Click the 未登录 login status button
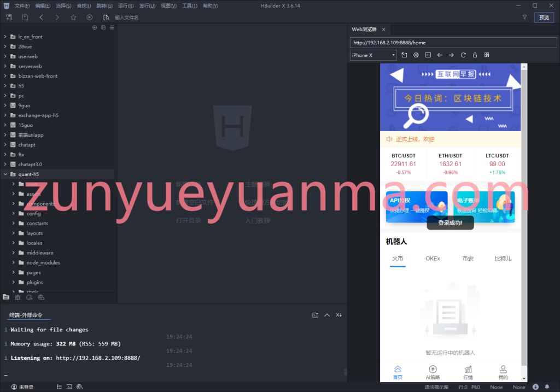The width and height of the screenshot is (560, 392). (22, 387)
